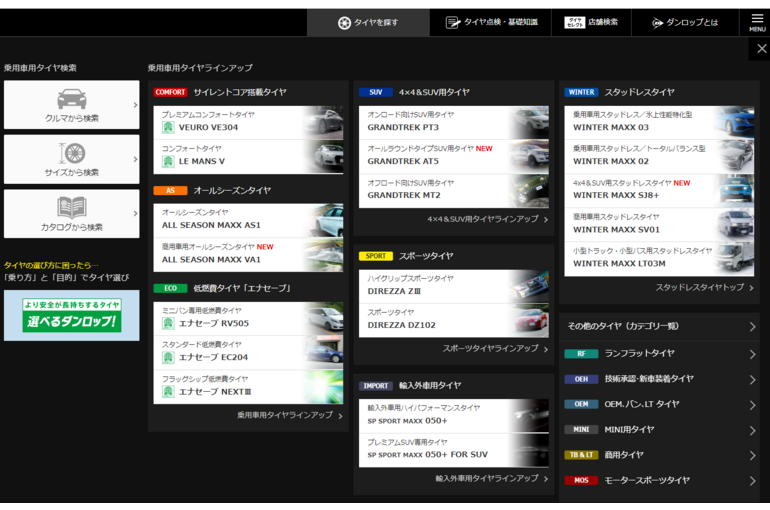The image size is (770, 510).
Task: Click the blue WINTER category badge
Action: click(x=581, y=92)
